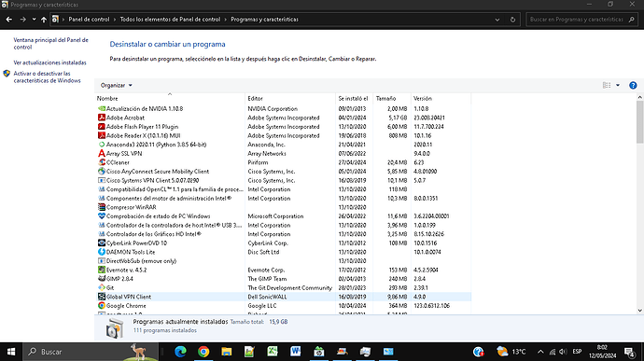644x361 pixels.
Task: Open the recent locations dropdown arrow
Action: coord(34,20)
